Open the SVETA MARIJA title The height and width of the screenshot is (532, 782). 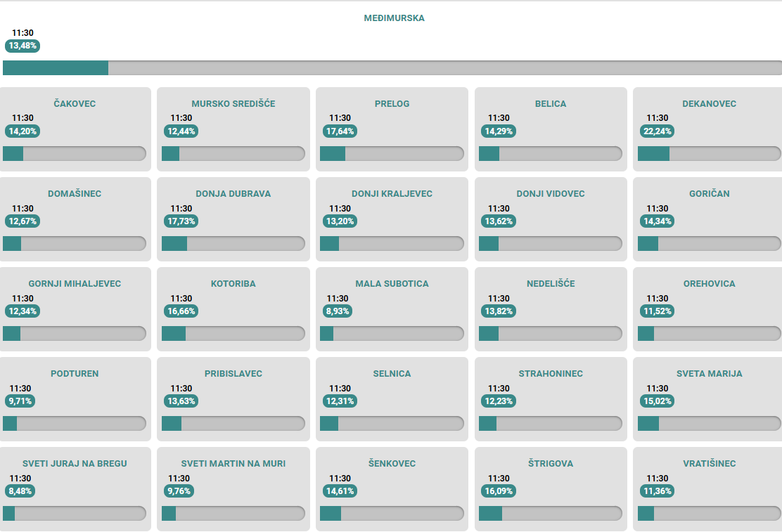point(710,374)
